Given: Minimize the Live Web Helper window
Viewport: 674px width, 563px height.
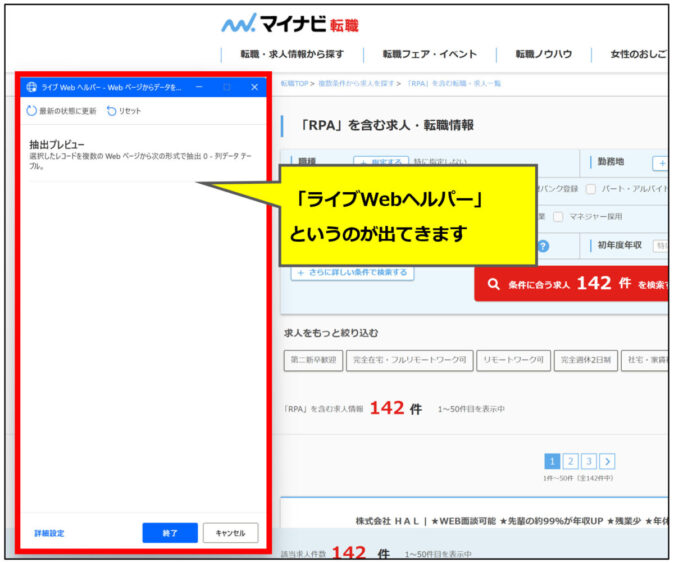Looking at the screenshot, I should coord(199,87).
